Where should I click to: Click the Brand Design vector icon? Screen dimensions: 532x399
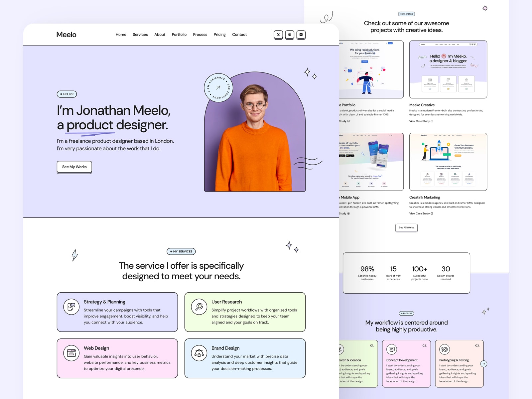199,353
